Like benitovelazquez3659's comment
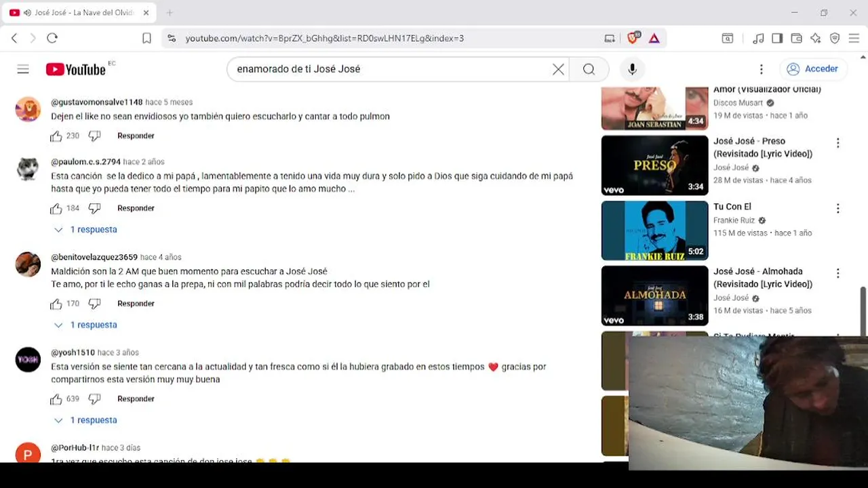Image resolution: width=868 pixels, height=488 pixels. pos(56,304)
